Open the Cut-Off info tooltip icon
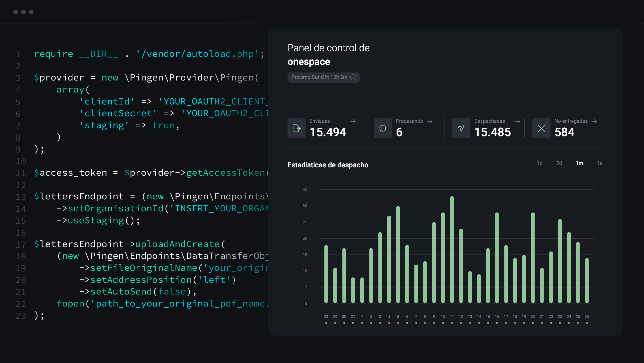644x363 pixels. (x=353, y=78)
